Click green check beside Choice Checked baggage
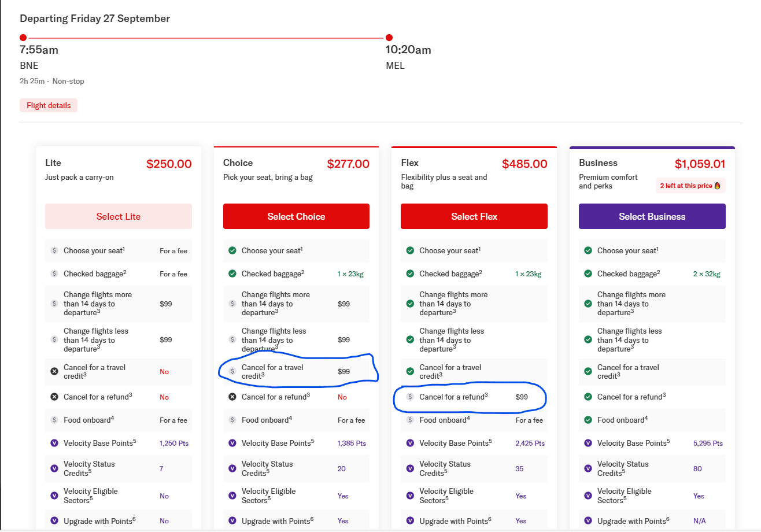Screen dimensions: 761x532 coord(232,274)
